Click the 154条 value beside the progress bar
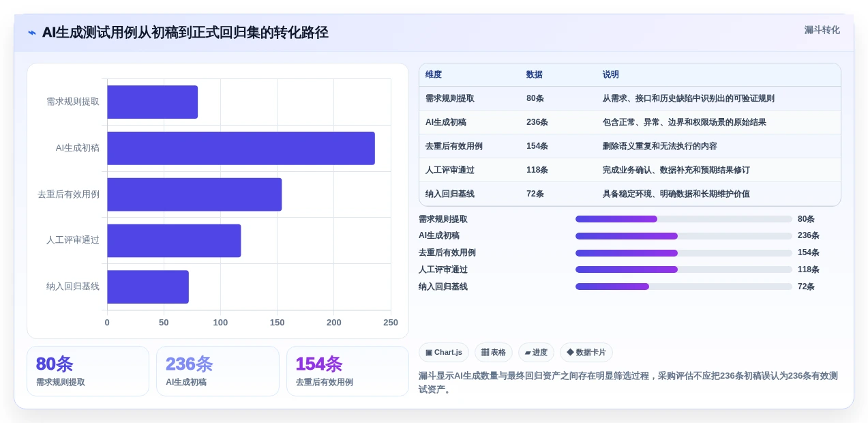Viewport: 868px width, 423px height. 809,253
